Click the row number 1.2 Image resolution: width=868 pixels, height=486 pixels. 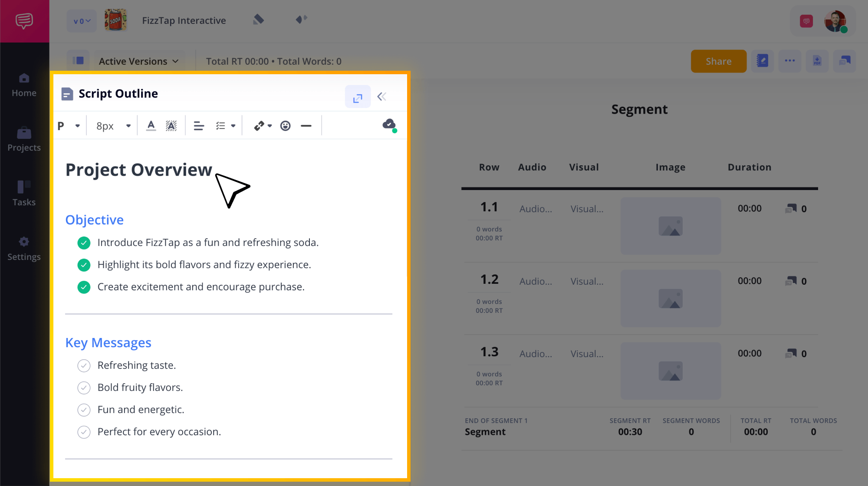coord(489,279)
